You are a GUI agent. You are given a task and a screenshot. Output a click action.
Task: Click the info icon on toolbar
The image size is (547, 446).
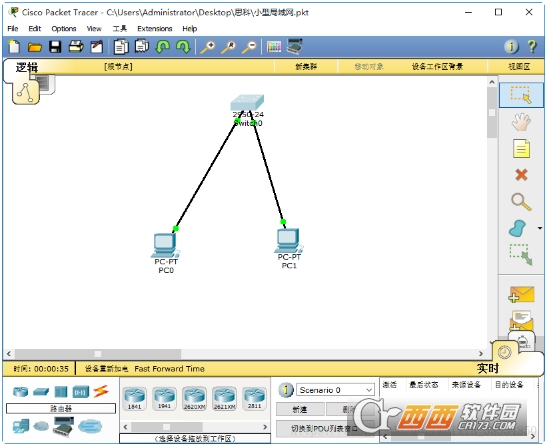511,46
